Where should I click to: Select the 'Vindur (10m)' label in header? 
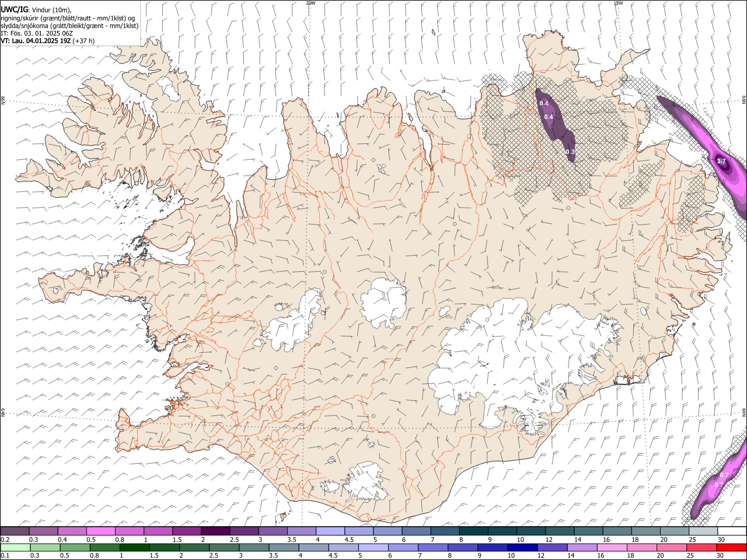click(x=51, y=10)
